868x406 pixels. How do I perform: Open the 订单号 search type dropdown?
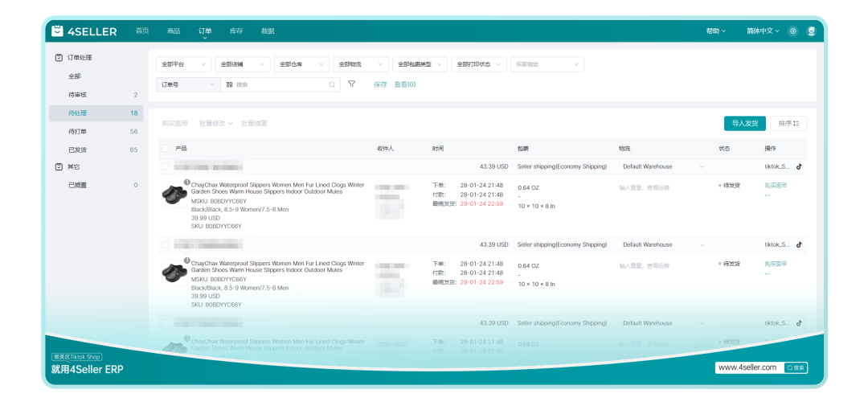click(188, 84)
